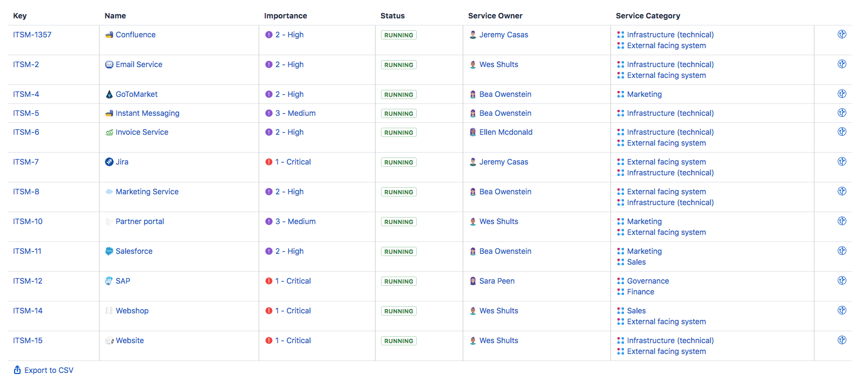Open the ITSM-12 issue key
The height and width of the screenshot is (387, 868).
[28, 281]
